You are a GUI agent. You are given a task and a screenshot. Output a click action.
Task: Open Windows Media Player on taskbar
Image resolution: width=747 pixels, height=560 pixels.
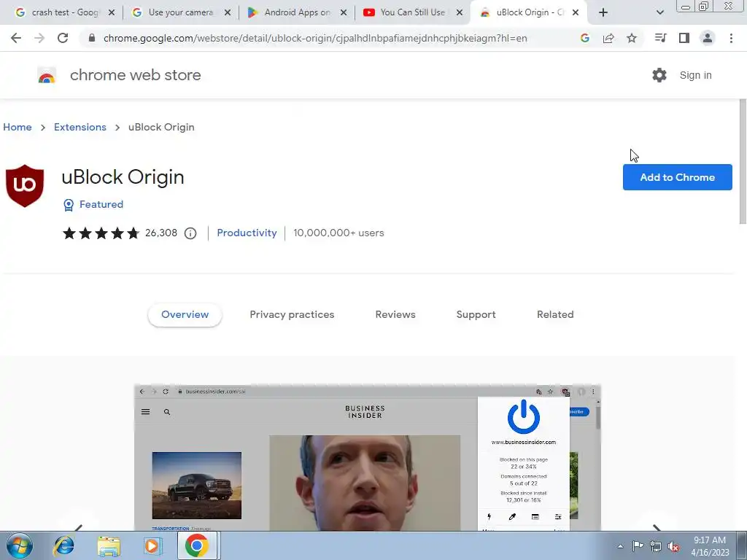(152, 545)
